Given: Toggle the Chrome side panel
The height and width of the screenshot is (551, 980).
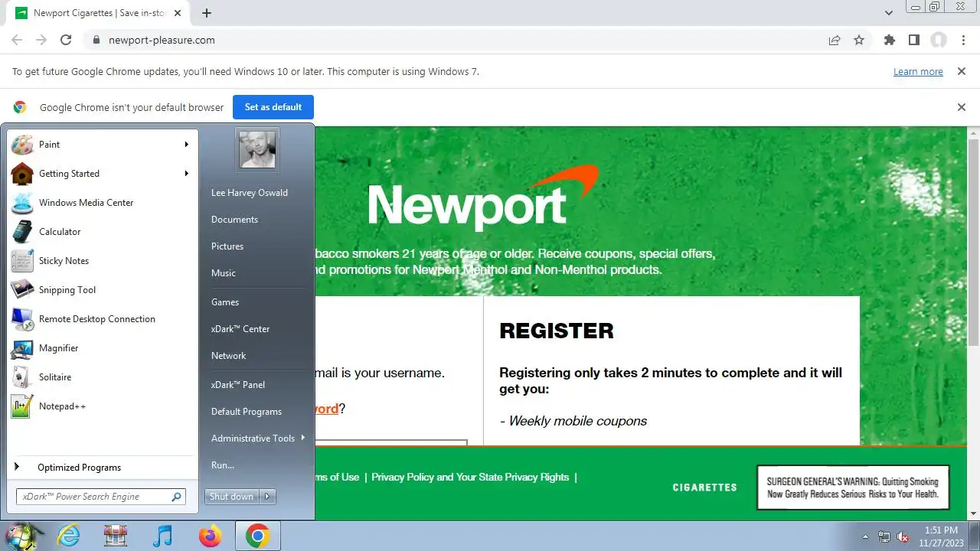Looking at the screenshot, I should [913, 40].
